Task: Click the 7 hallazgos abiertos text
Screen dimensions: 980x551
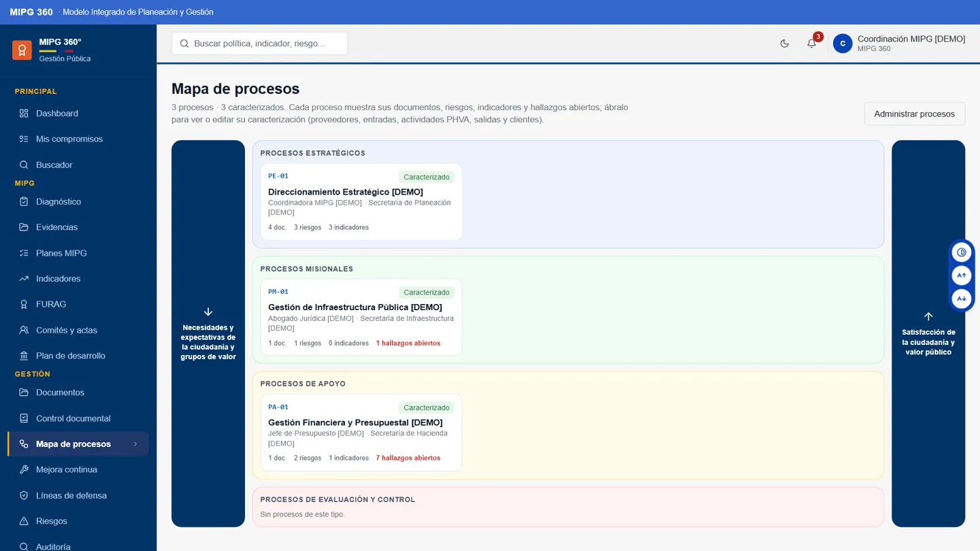Action: [x=408, y=458]
